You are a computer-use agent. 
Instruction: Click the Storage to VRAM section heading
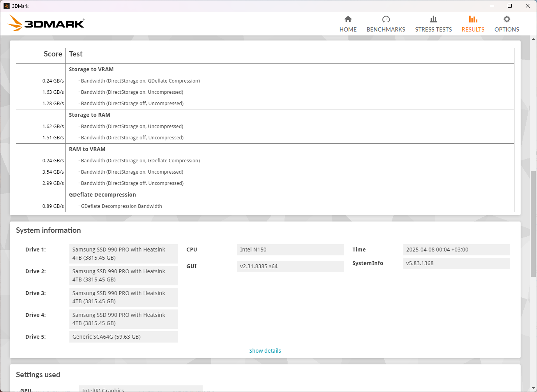[91, 69]
